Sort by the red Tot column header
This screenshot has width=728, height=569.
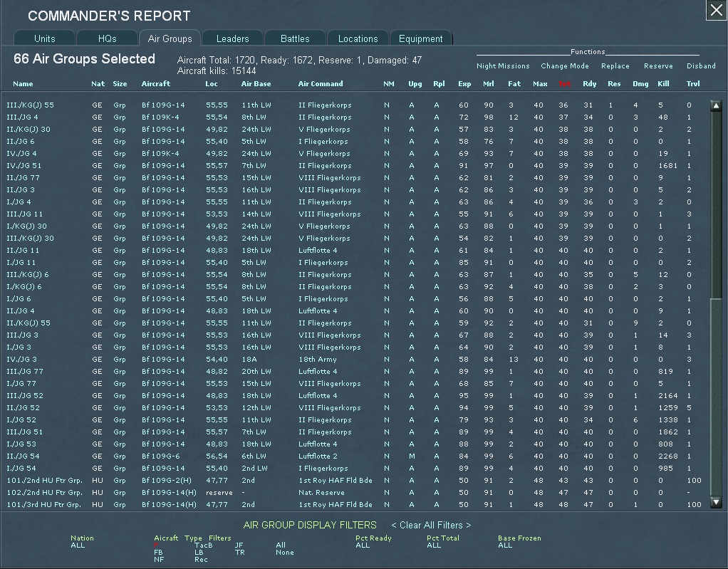565,83
